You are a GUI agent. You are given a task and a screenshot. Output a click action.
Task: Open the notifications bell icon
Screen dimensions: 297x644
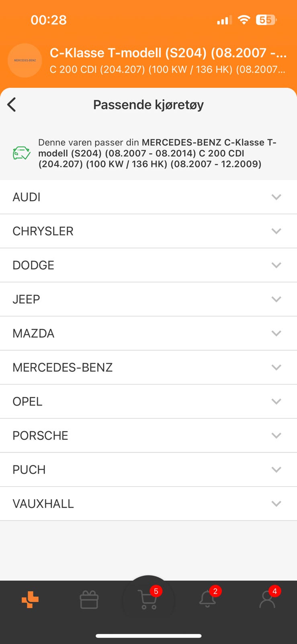point(207,599)
